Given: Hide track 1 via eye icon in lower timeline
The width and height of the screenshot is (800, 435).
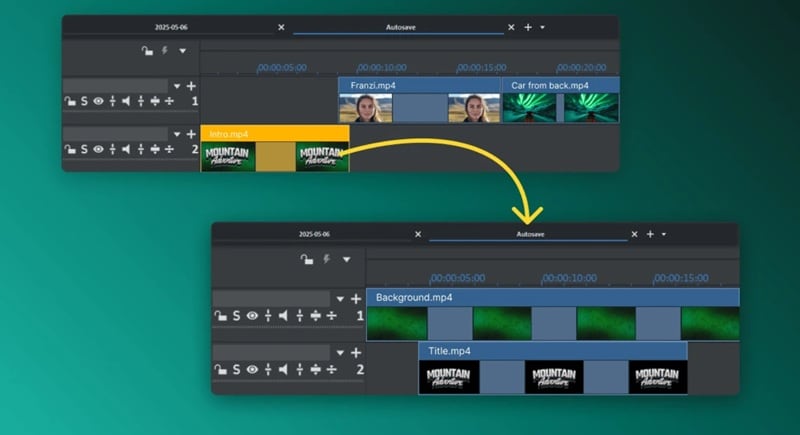Looking at the screenshot, I should (x=252, y=316).
